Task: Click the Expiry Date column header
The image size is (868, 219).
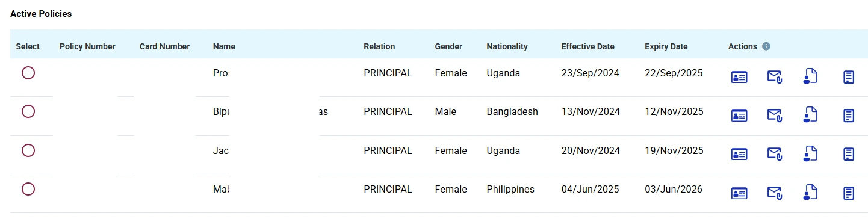Action: (x=666, y=46)
